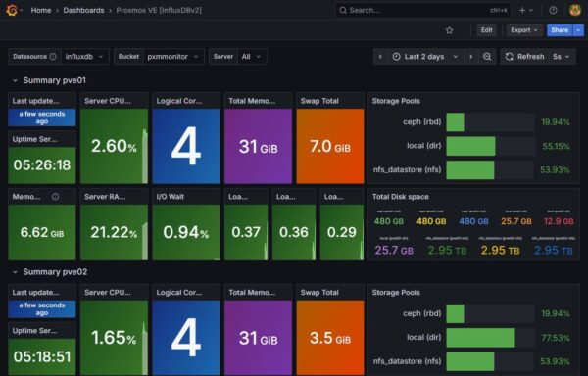Open the 5s refresh interval dropdown

tap(562, 57)
